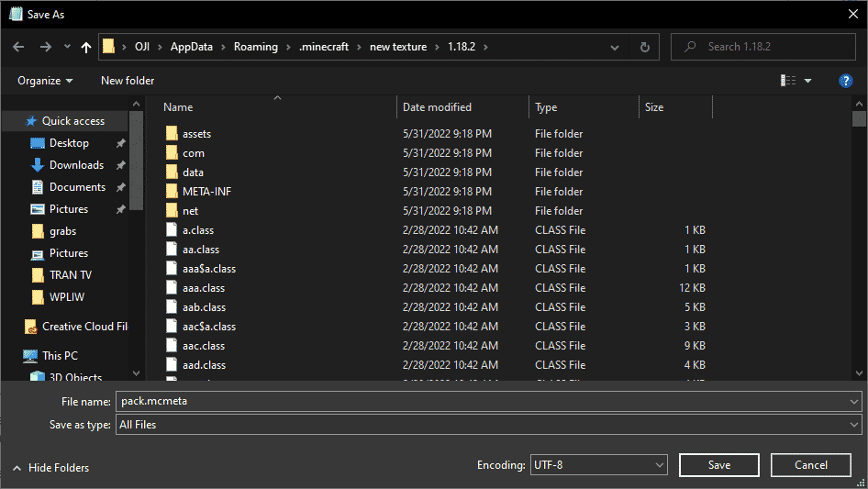Viewport: 868px width, 489px height.
Task: Click the Back navigation arrow
Action: pyautogui.click(x=18, y=47)
